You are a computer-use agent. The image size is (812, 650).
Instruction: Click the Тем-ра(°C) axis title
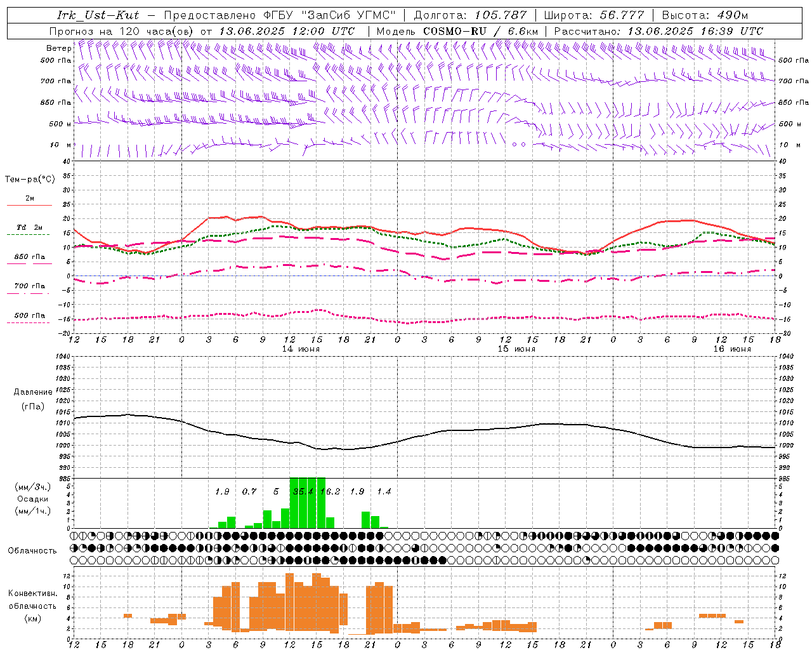point(30,180)
